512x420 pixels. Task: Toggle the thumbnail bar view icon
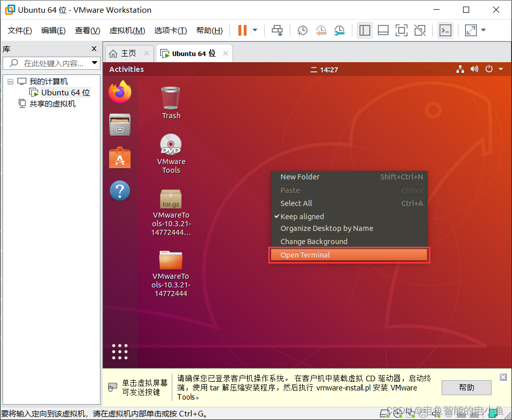click(x=383, y=31)
